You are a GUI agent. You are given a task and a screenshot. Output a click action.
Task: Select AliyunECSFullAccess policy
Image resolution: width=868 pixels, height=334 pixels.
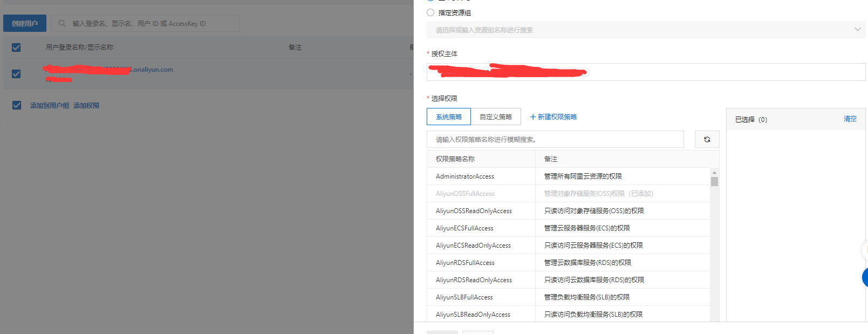(x=569, y=228)
